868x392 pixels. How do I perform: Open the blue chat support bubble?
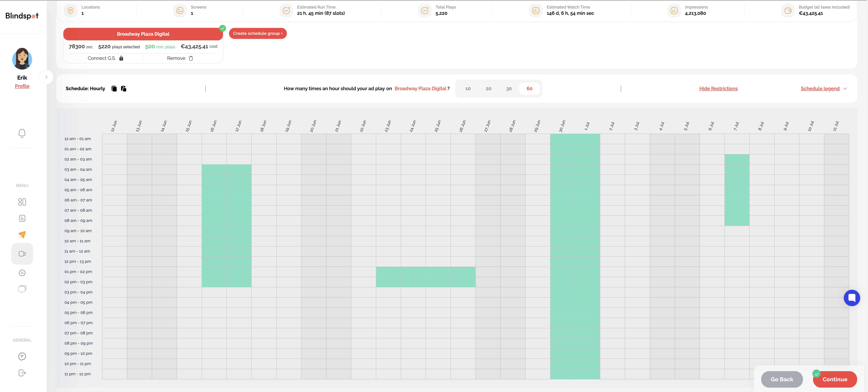click(851, 298)
